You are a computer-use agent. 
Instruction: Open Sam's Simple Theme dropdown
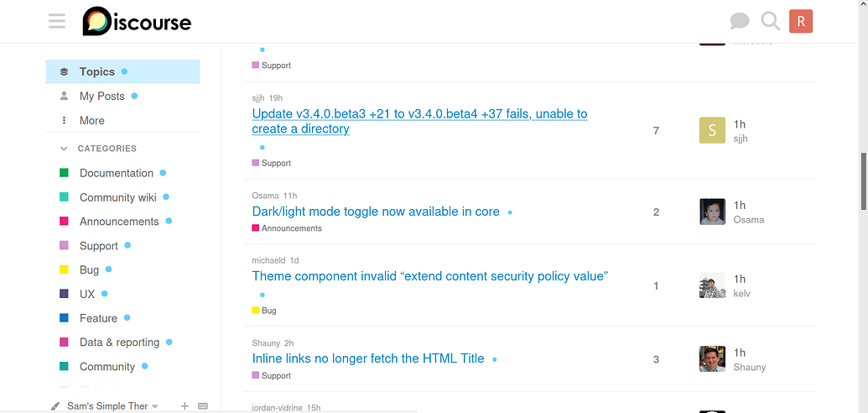point(107,406)
